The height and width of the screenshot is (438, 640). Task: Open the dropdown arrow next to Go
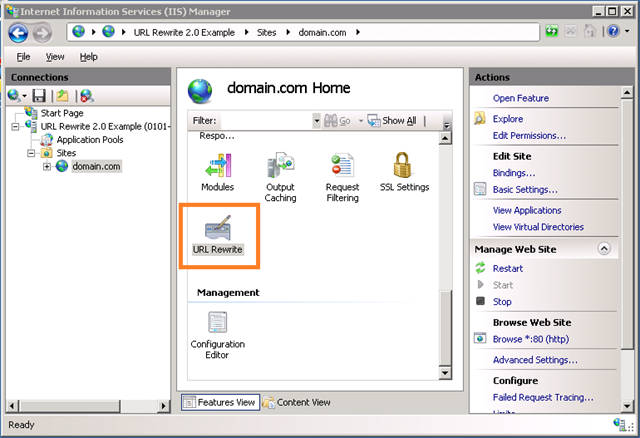pyautogui.click(x=361, y=121)
